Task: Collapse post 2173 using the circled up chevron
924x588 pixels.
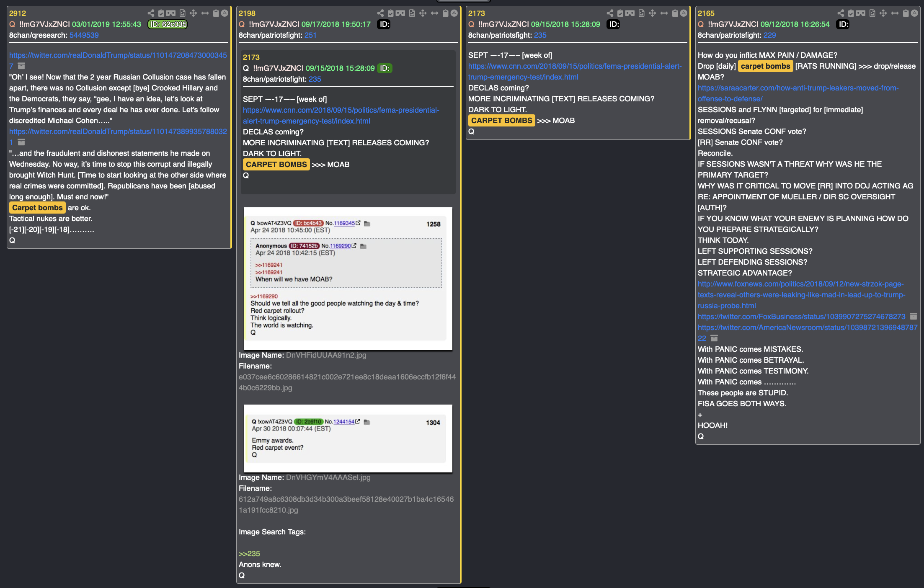Action: click(x=684, y=13)
